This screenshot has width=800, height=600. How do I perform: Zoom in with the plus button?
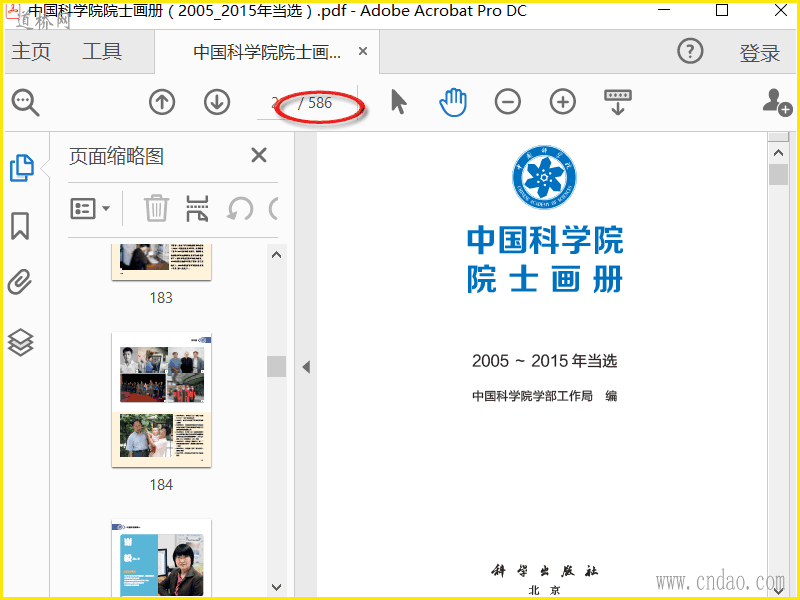coord(563,102)
